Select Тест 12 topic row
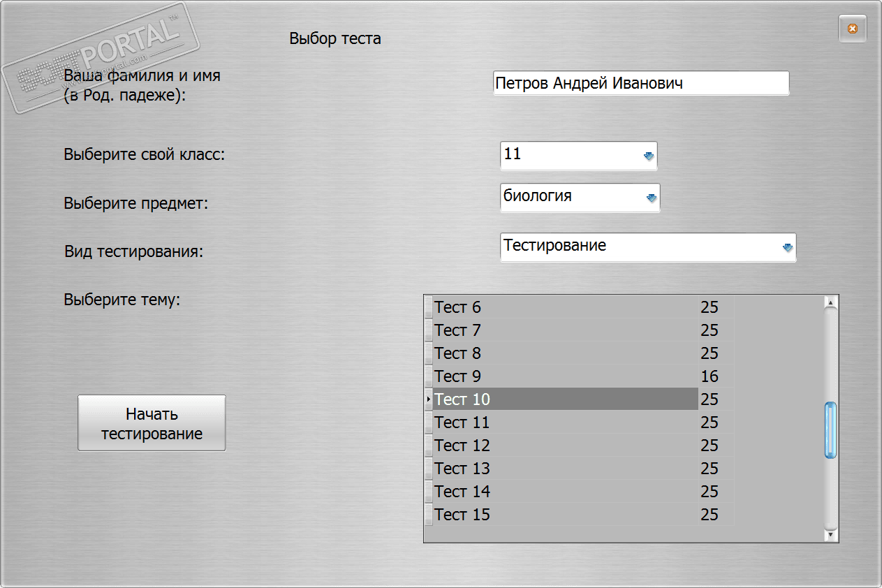The width and height of the screenshot is (882, 588). (x=564, y=446)
